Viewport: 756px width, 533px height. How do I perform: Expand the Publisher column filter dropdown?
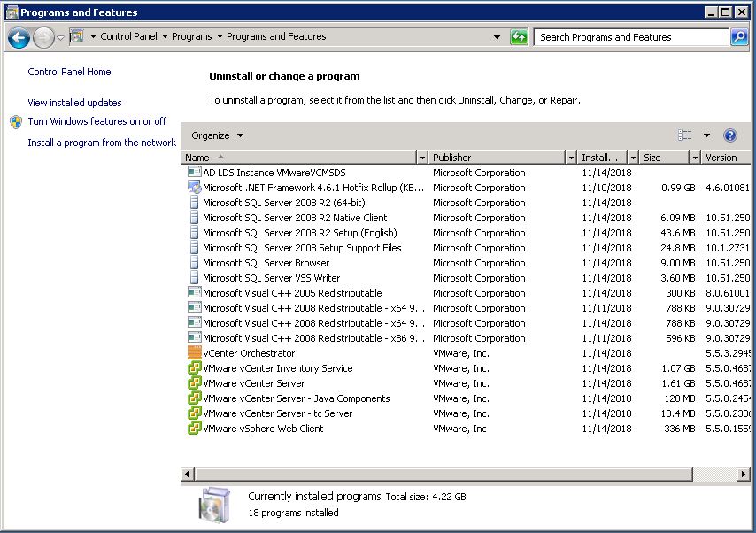point(571,158)
